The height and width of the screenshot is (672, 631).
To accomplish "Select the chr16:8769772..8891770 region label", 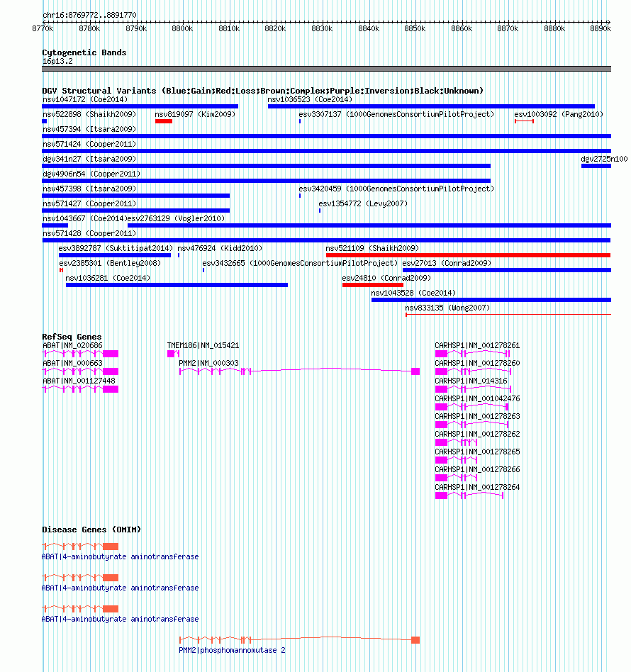I will (x=89, y=15).
